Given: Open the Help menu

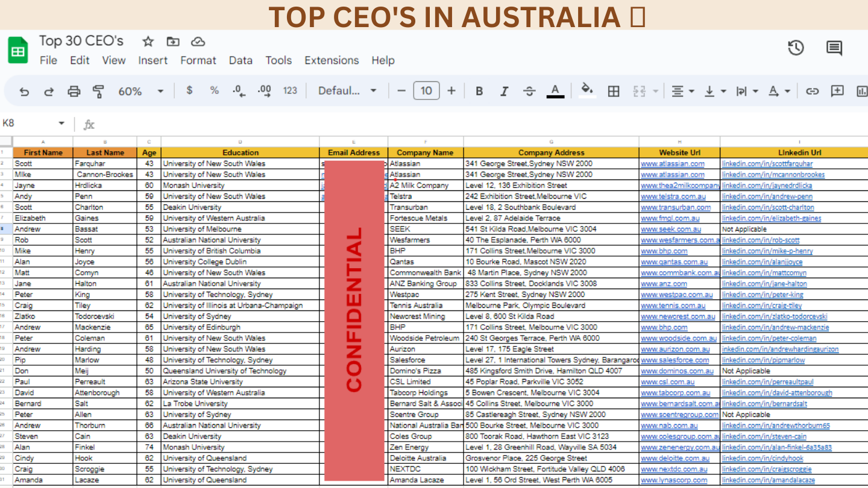Looking at the screenshot, I should coord(383,60).
